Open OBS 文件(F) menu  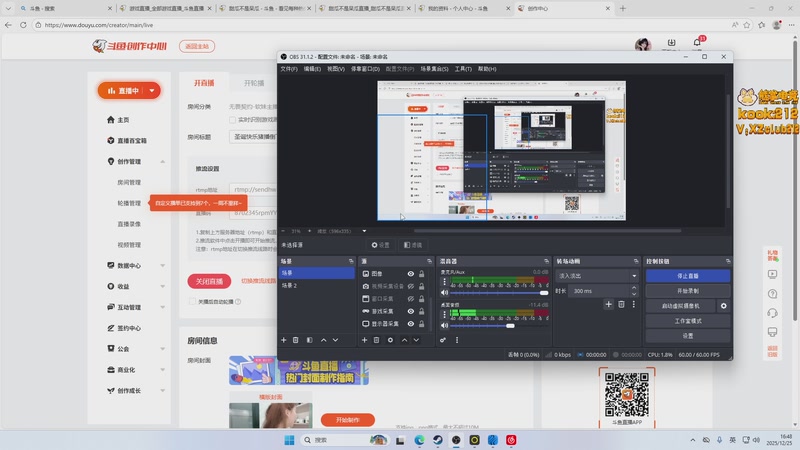[289, 69]
